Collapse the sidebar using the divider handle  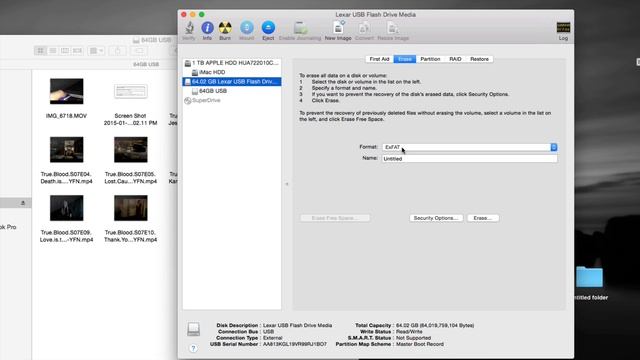(287, 184)
